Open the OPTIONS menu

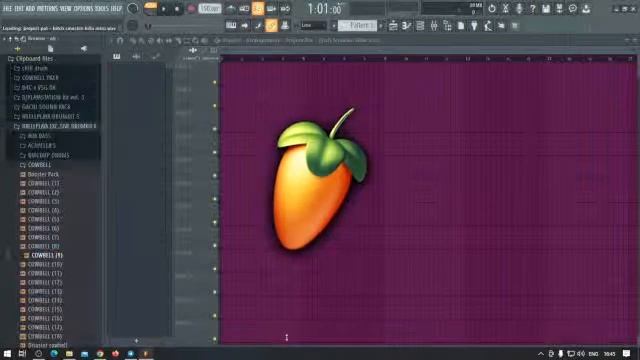point(83,9)
